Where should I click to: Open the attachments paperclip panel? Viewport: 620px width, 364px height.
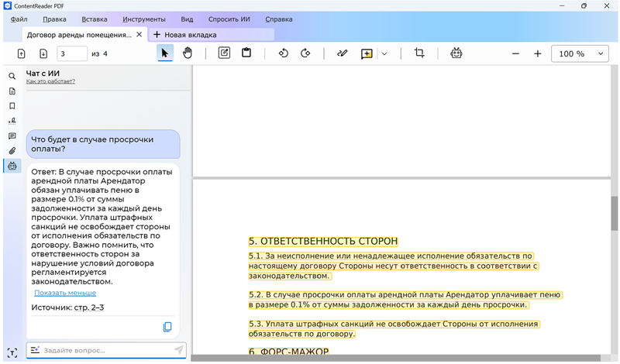click(x=12, y=151)
